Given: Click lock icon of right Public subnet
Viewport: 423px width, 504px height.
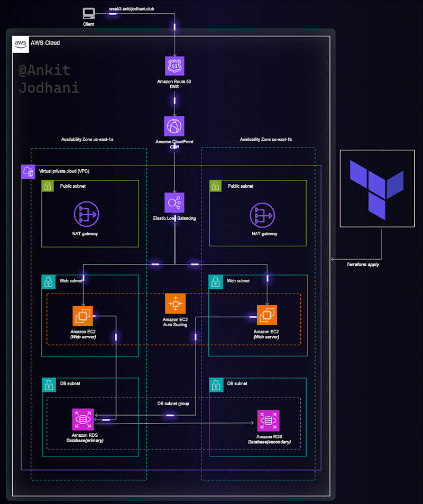Looking at the screenshot, I should tap(215, 186).
